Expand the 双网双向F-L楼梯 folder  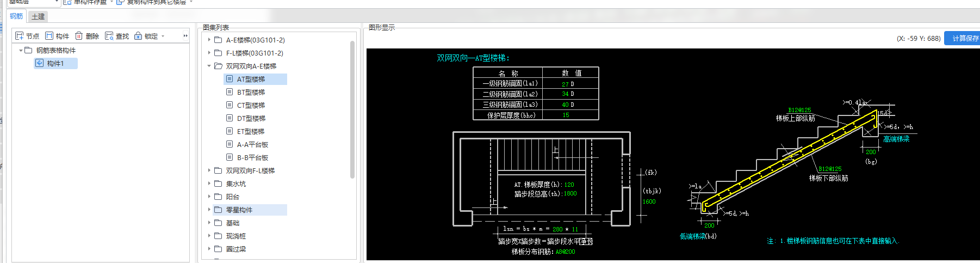(x=209, y=170)
